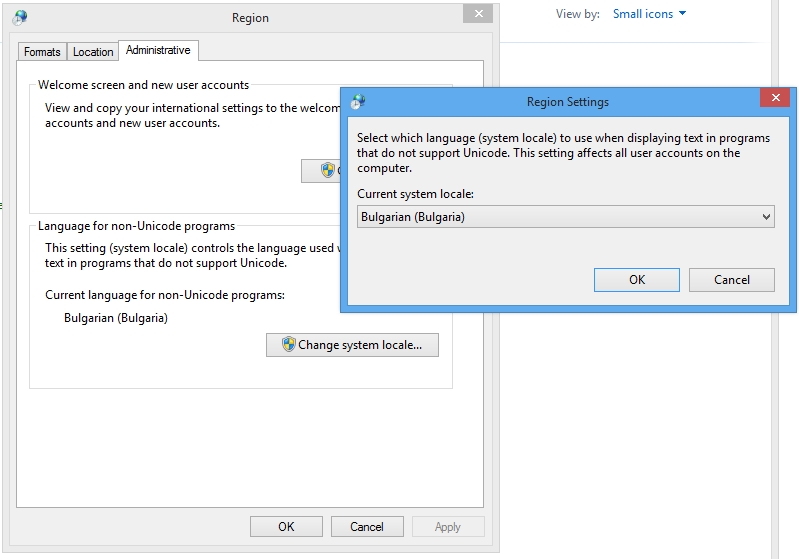The height and width of the screenshot is (559, 799).
Task: Click Cancel at bottom of Region window
Action: click(366, 527)
